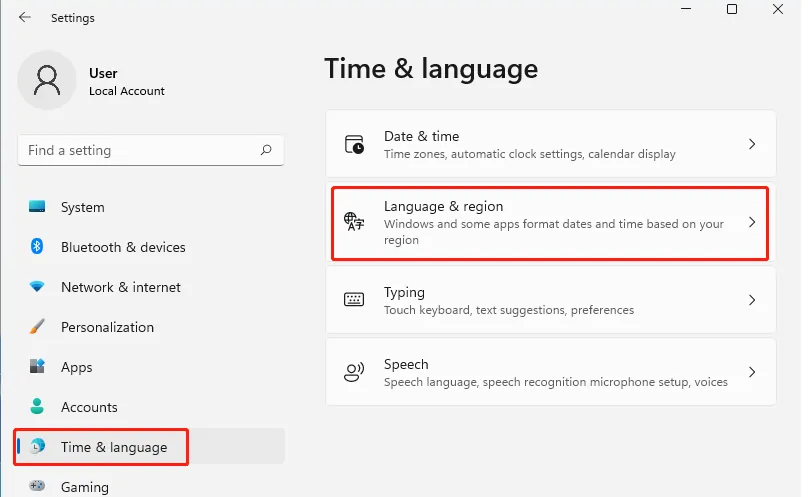
Task: Click the Personalization paintbrush icon
Action: tap(37, 326)
